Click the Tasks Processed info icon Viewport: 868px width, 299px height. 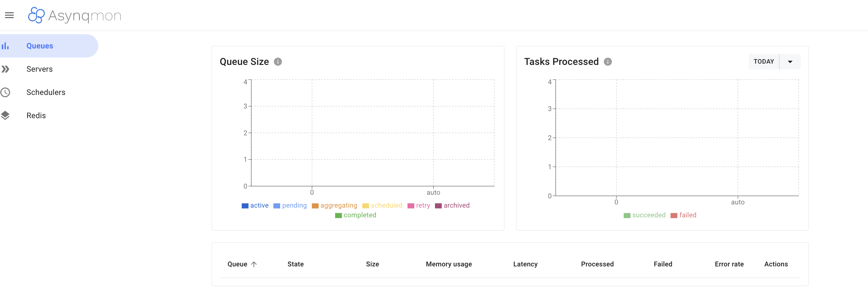[608, 62]
